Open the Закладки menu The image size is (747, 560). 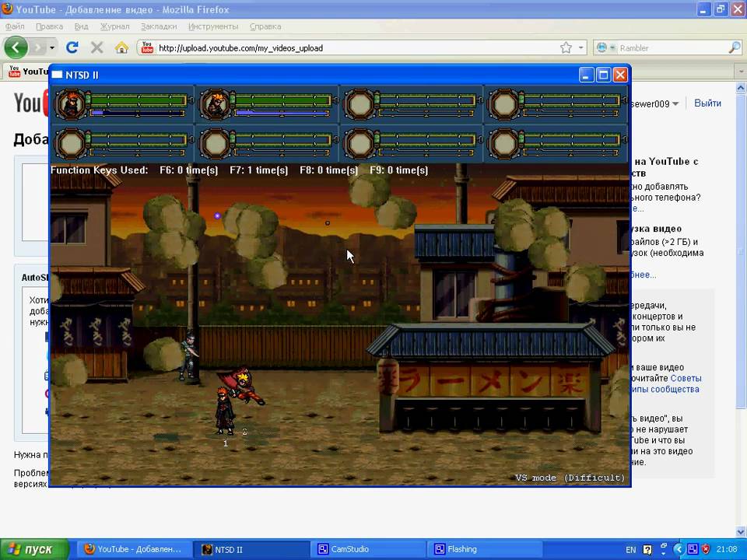pyautogui.click(x=159, y=26)
